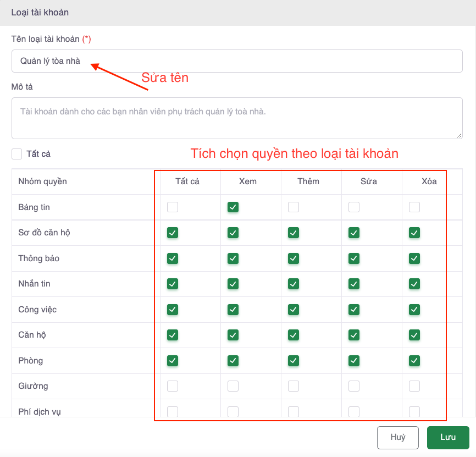Click the Tên loại tài khoản field

point(237,61)
